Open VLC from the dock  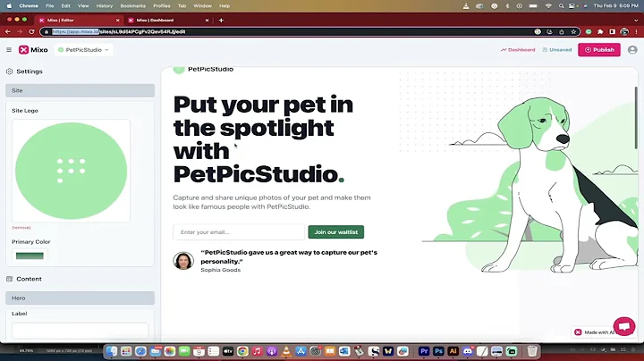286,351
